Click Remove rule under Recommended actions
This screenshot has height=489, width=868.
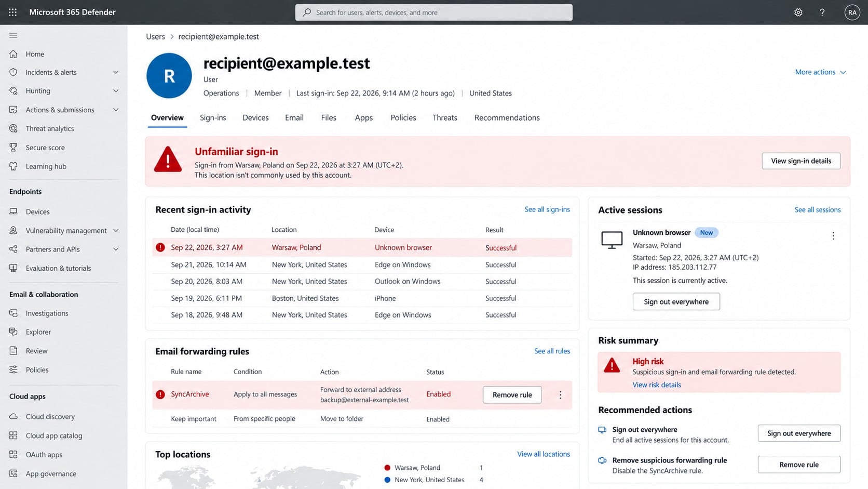[x=799, y=465]
